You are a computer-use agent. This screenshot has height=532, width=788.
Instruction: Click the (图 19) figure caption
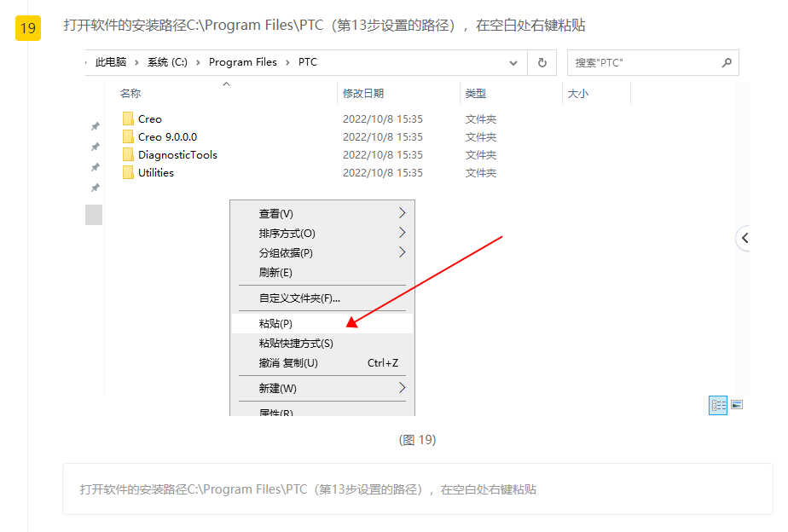pos(417,440)
